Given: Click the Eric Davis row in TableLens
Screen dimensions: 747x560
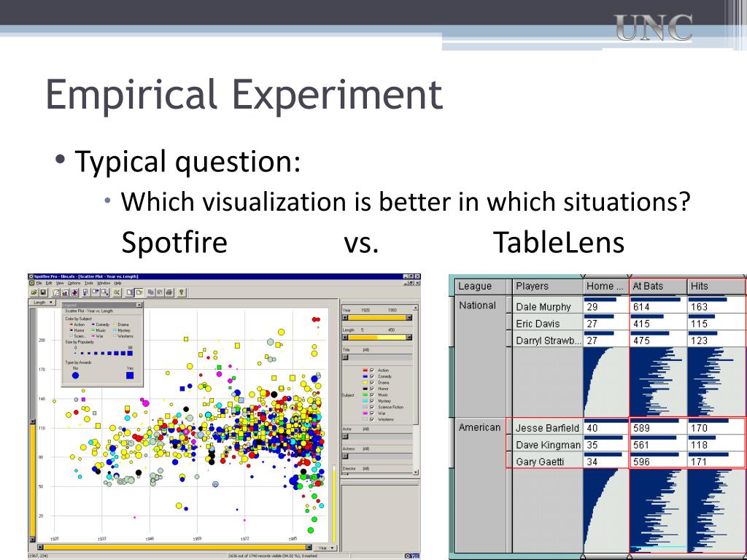Looking at the screenshot, I should click(x=629, y=322).
